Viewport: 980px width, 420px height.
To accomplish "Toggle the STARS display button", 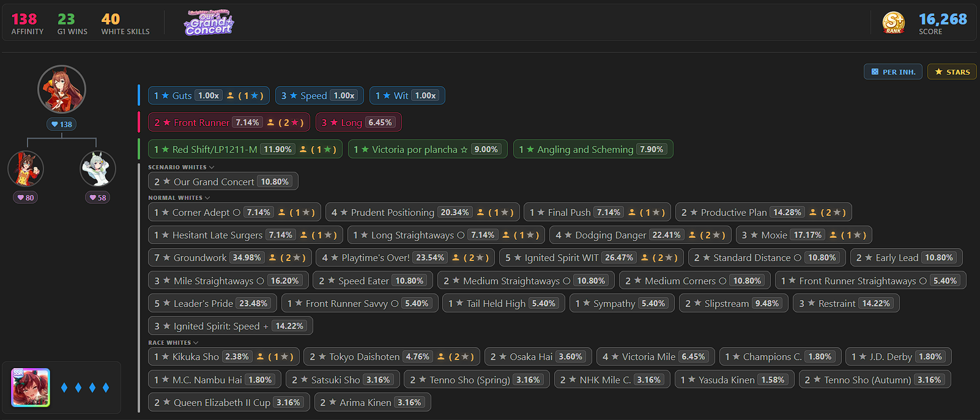I will [952, 72].
